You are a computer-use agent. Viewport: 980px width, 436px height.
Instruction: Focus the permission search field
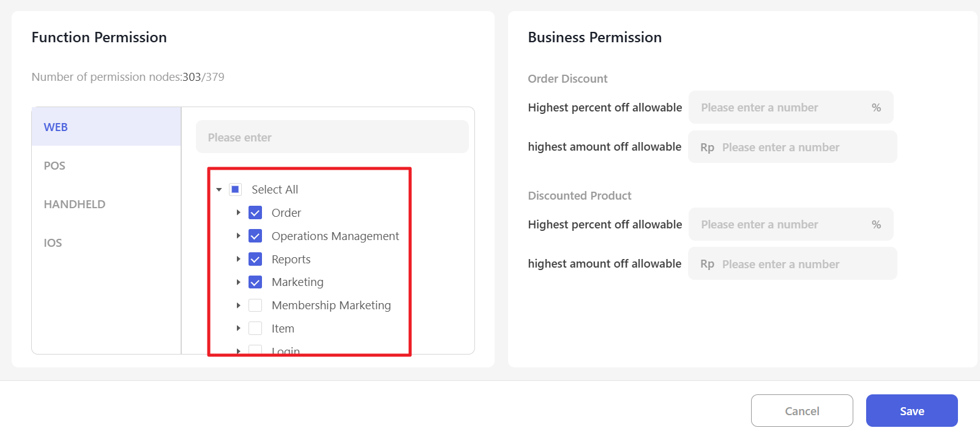[x=332, y=137]
